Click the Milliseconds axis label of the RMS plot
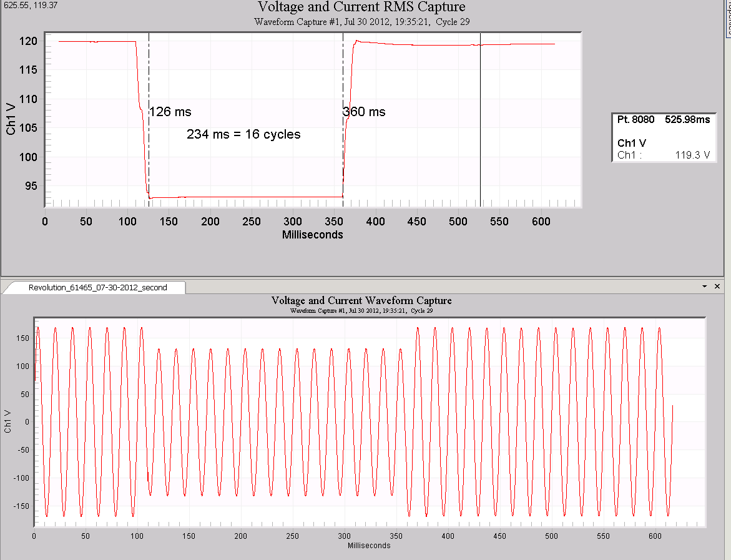 [x=313, y=235]
